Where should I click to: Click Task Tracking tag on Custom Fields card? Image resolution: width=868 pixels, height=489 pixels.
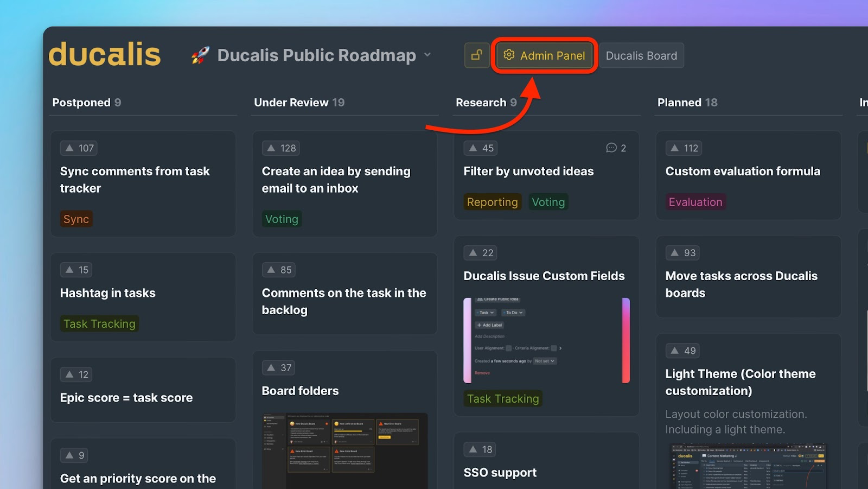click(503, 398)
